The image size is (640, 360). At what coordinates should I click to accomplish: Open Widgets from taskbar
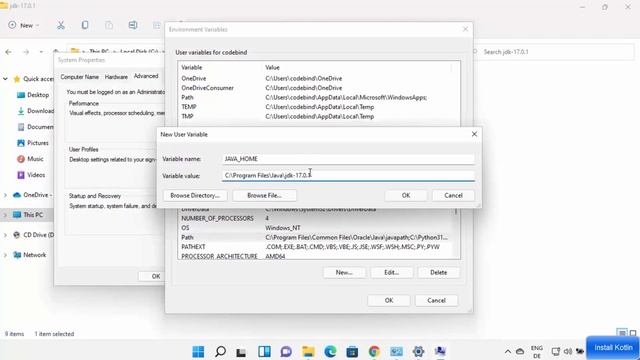[264, 351]
